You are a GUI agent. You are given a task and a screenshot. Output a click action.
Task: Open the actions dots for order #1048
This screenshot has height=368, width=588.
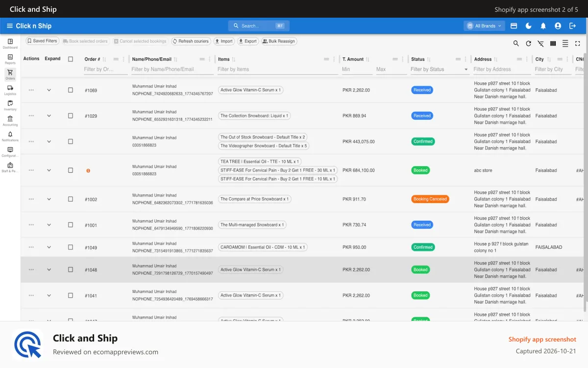pos(31,270)
